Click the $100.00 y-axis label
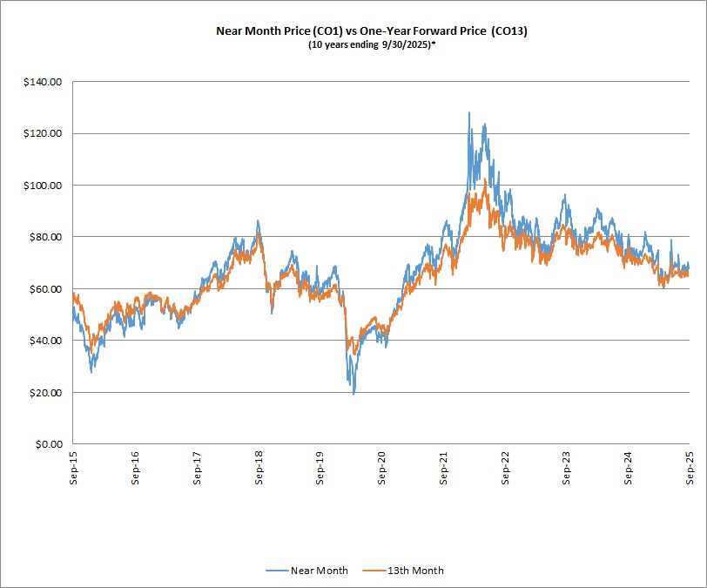Screen dimensions: 707x588 (43, 186)
